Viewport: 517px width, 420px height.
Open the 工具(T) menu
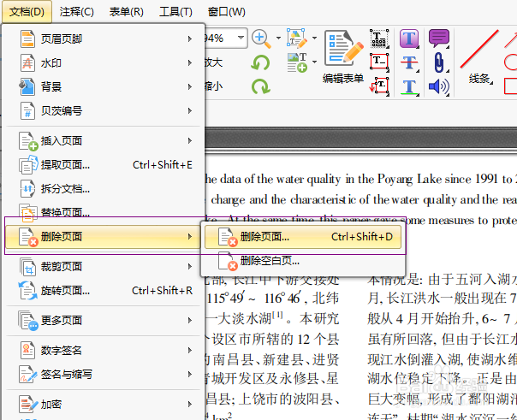tap(175, 12)
